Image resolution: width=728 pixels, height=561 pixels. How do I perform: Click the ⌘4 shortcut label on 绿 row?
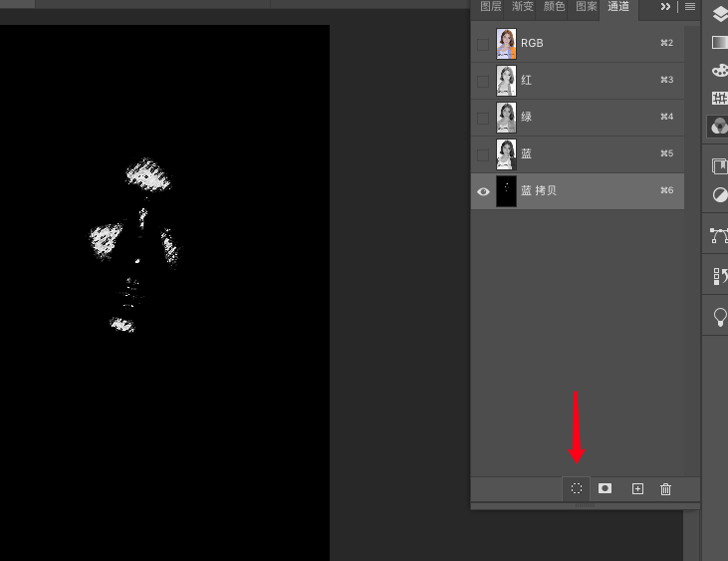click(x=666, y=117)
